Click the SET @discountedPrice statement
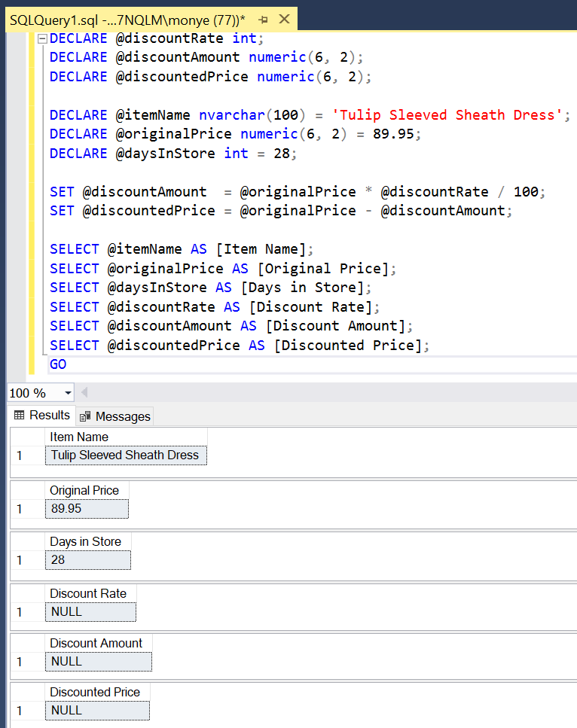 point(281,211)
